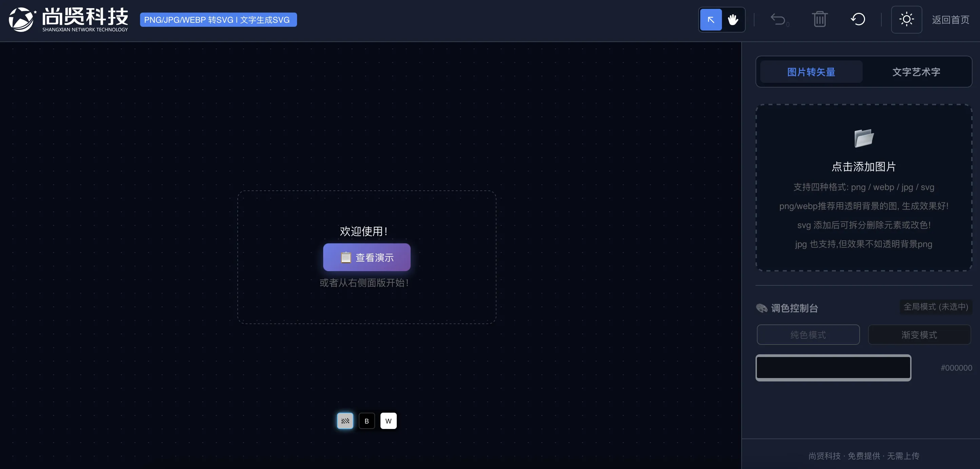Open the black color swatch picker

(x=833, y=368)
